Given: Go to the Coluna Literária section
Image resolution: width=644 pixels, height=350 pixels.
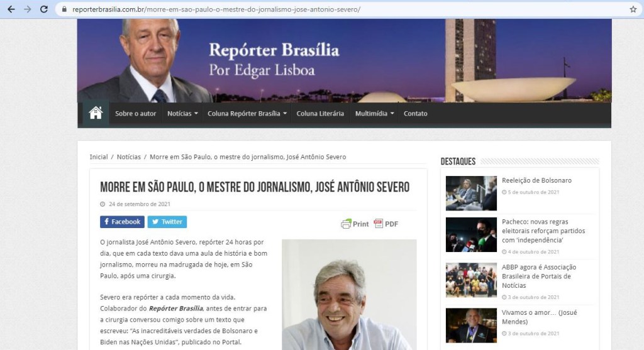Looking at the screenshot, I should click(x=320, y=114).
